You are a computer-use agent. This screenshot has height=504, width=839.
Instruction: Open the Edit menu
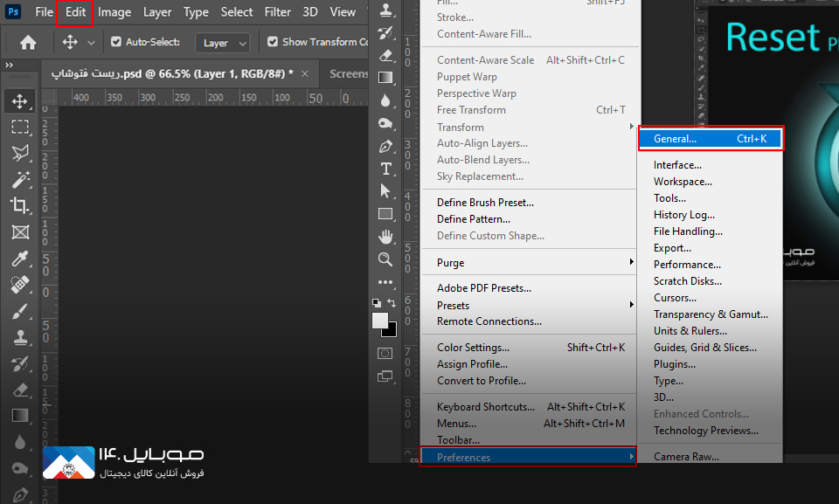click(75, 11)
